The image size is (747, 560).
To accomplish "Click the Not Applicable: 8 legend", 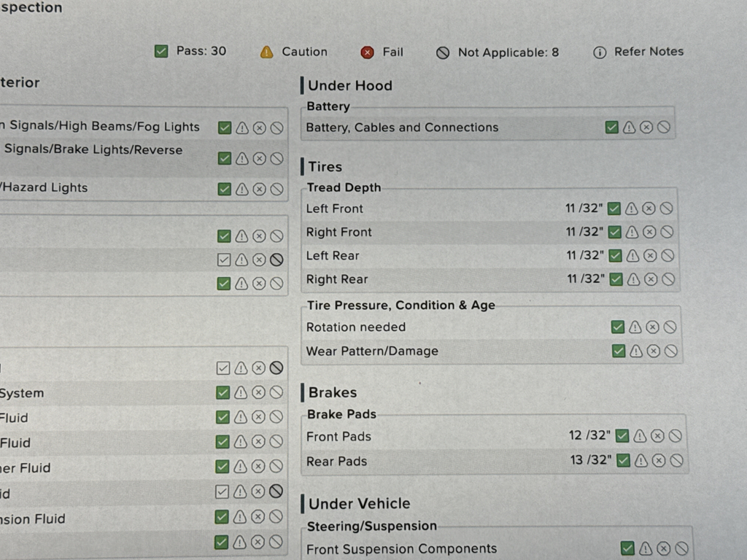I will click(x=498, y=52).
